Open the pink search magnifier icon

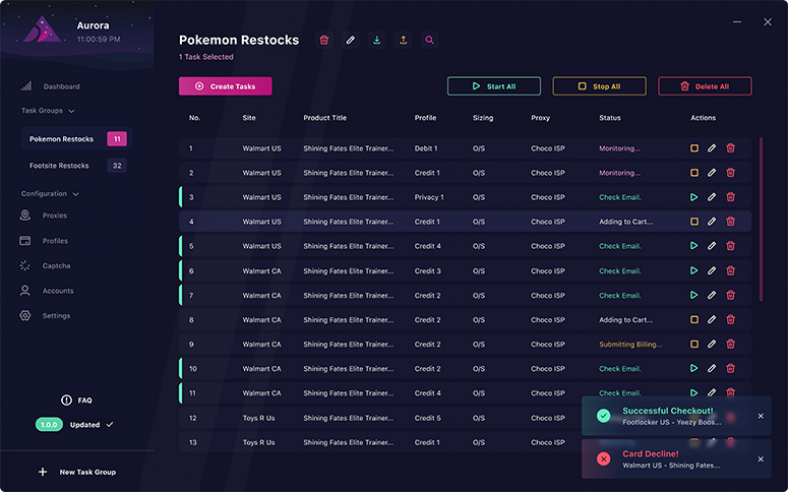[x=429, y=40]
